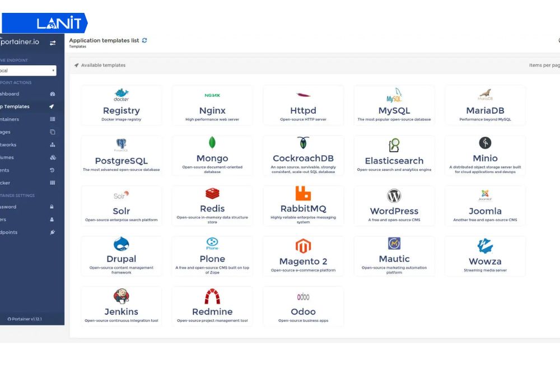Click the Mautic logo icon
The image size is (560, 392).
click(394, 244)
